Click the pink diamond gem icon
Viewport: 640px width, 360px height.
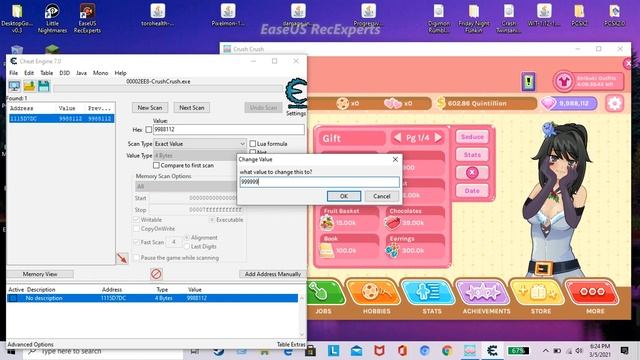tap(549, 104)
